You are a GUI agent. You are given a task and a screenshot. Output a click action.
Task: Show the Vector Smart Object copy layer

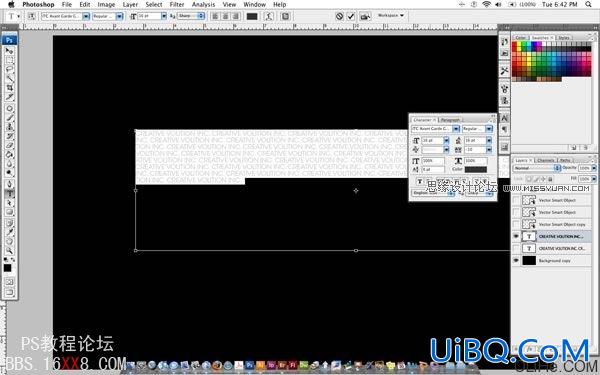516,224
